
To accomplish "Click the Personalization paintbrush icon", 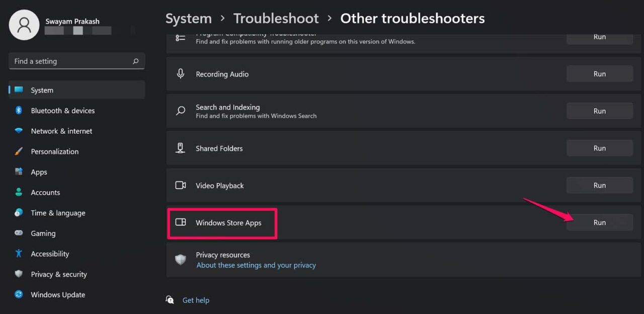I will [x=19, y=151].
